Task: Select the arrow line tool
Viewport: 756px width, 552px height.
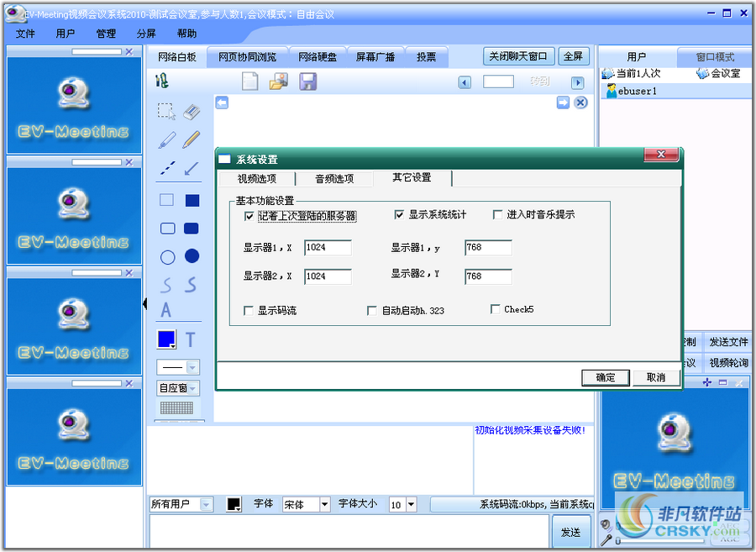Action: point(192,168)
